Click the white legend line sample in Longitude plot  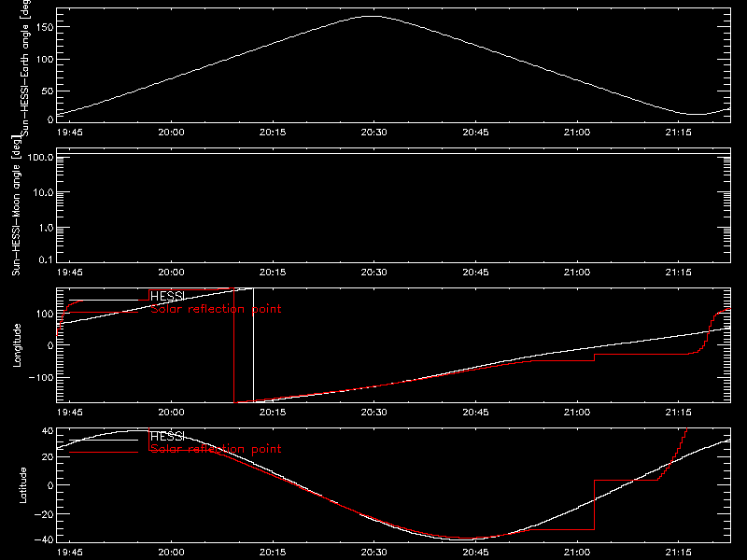coord(104,300)
